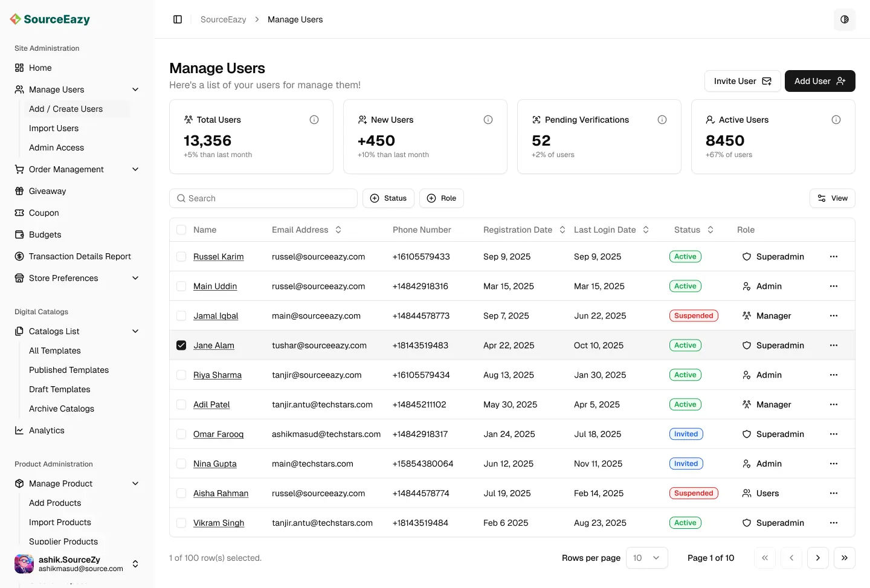Open the View options button
870x588 pixels.
[x=833, y=198]
